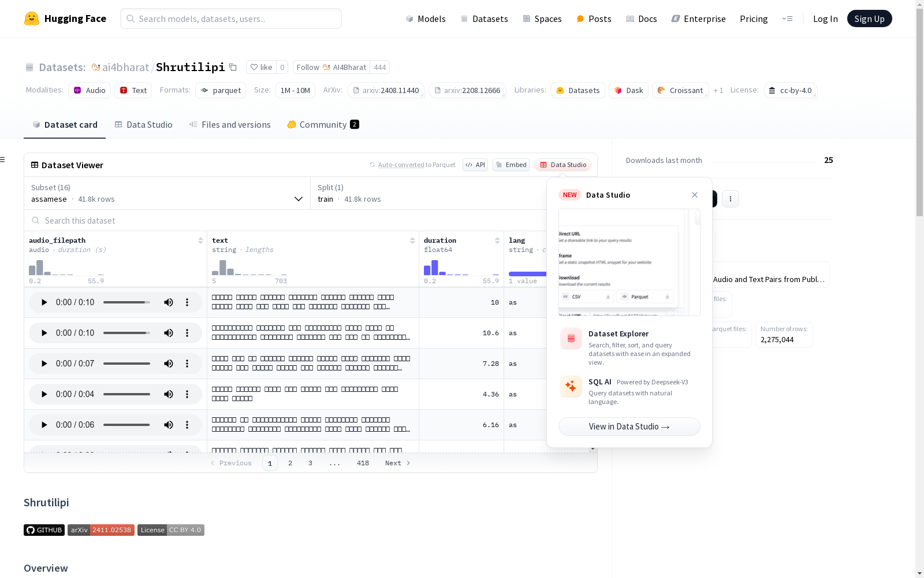Open more options on 0:06 audio player
The width and height of the screenshot is (924, 578).
click(x=187, y=425)
